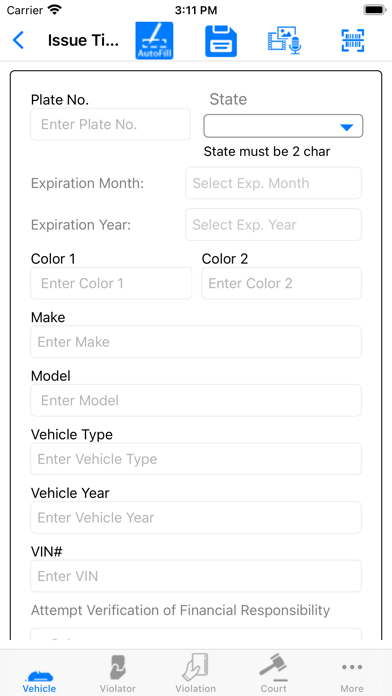The width and height of the screenshot is (392, 696).
Task: Switch to the Violation tab
Action: pos(196,674)
